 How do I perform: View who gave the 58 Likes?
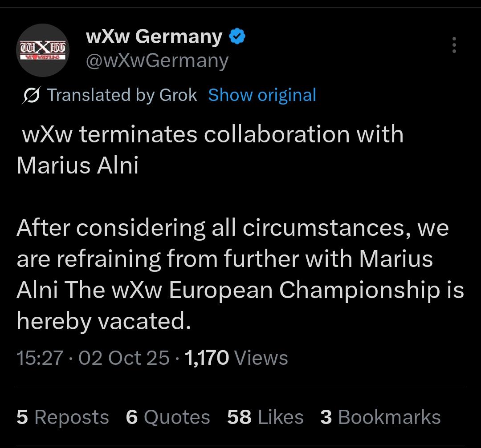265,417
